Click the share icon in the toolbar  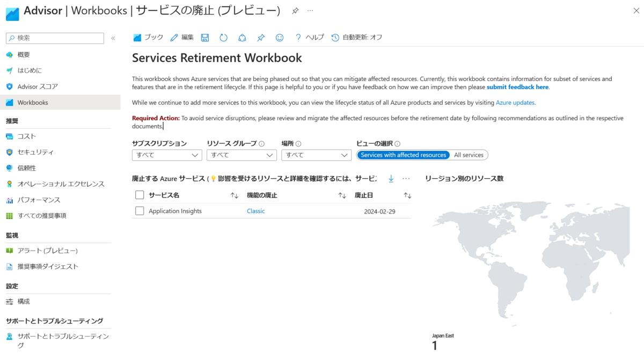[242, 38]
